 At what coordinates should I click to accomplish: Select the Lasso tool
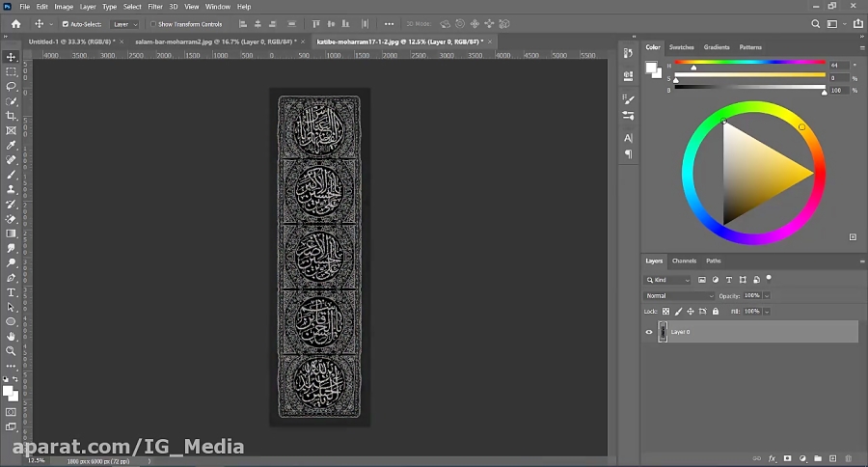tap(11, 87)
